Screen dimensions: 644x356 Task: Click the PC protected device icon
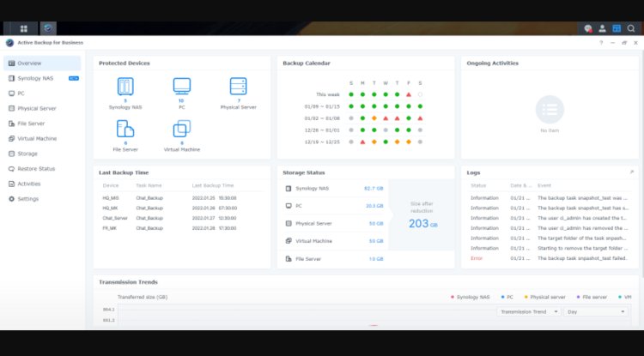coord(181,86)
